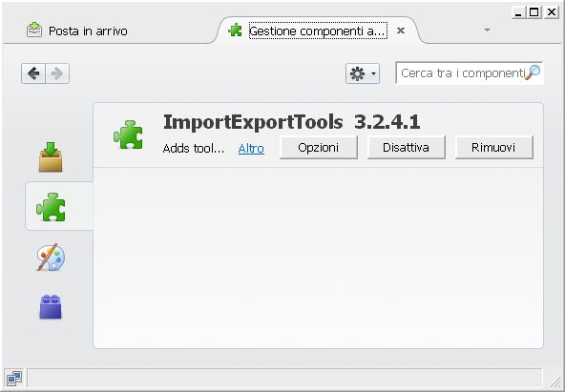Maximize the window
565x392 pixels.
(x=534, y=12)
